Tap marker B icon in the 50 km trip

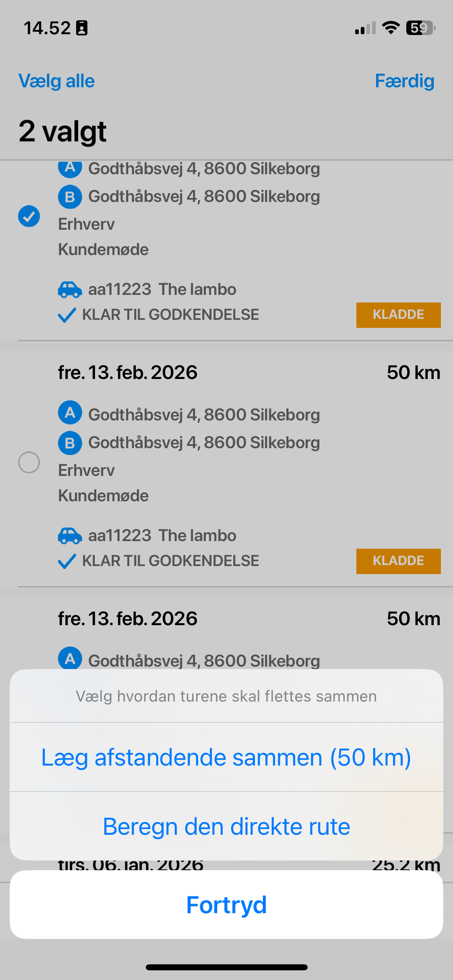(70, 443)
